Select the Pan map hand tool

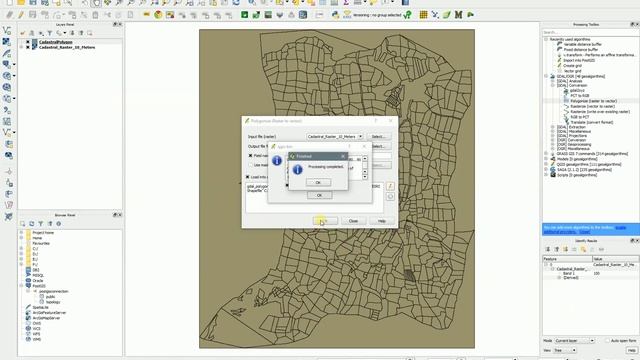coord(96,3)
